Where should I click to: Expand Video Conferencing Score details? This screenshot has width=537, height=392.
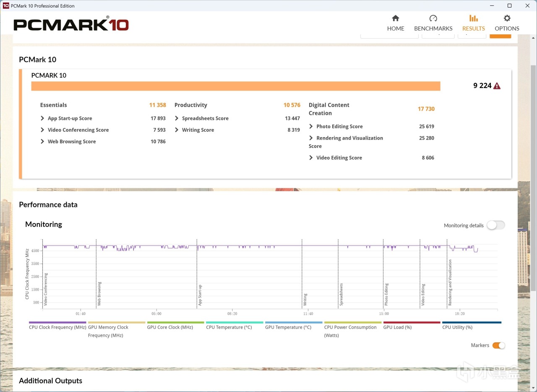click(42, 130)
